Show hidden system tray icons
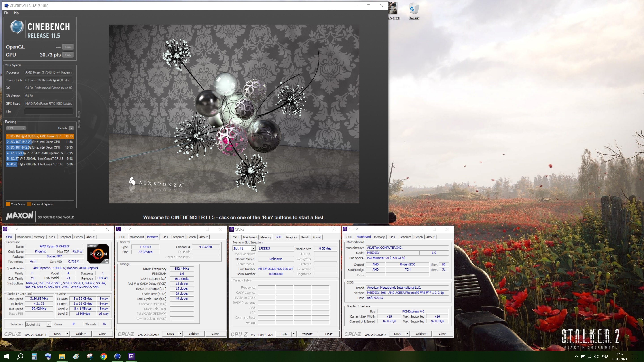 (x=576, y=356)
